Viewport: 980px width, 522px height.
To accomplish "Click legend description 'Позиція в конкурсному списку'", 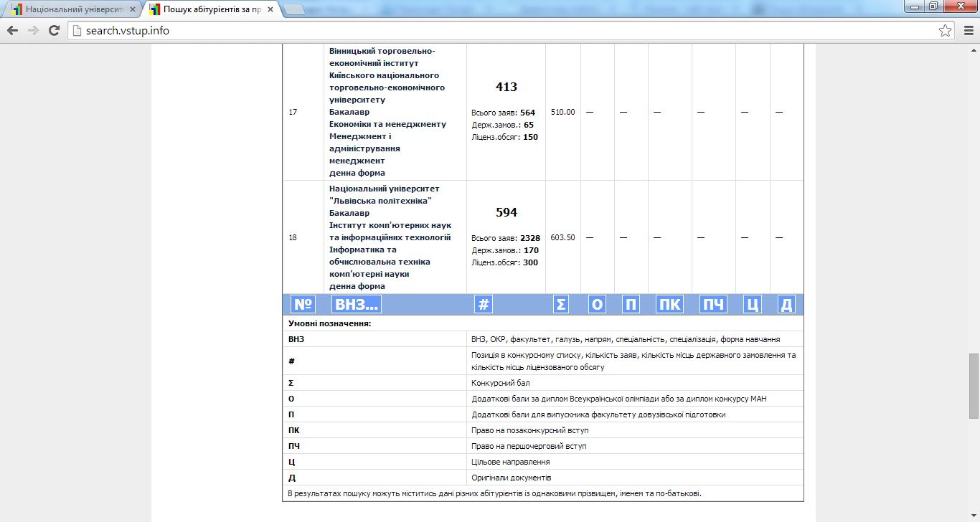I will click(x=633, y=361).
